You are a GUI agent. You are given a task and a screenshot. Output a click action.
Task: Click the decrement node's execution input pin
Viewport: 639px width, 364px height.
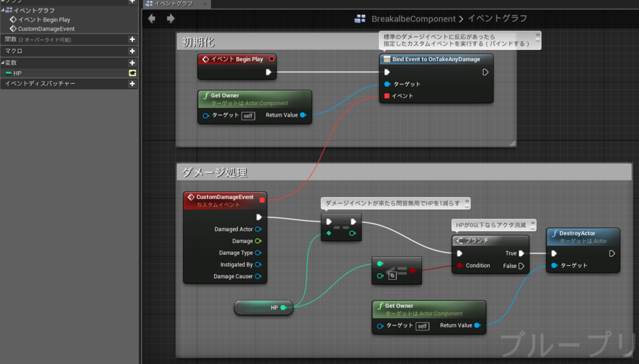coord(329,222)
